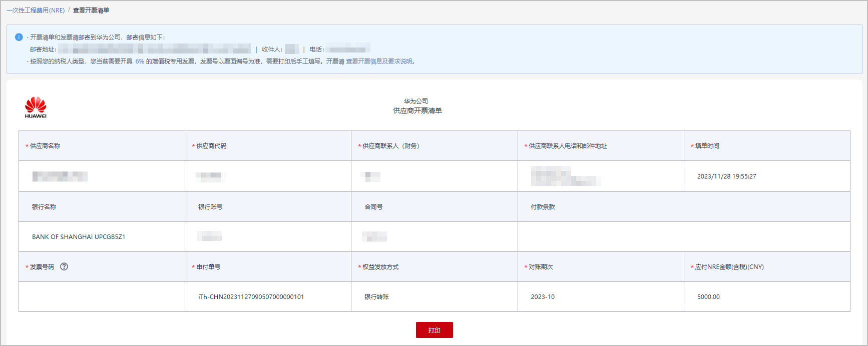Click the red 打印 button
Screen dimensions: 868x346
pyautogui.click(x=435, y=330)
